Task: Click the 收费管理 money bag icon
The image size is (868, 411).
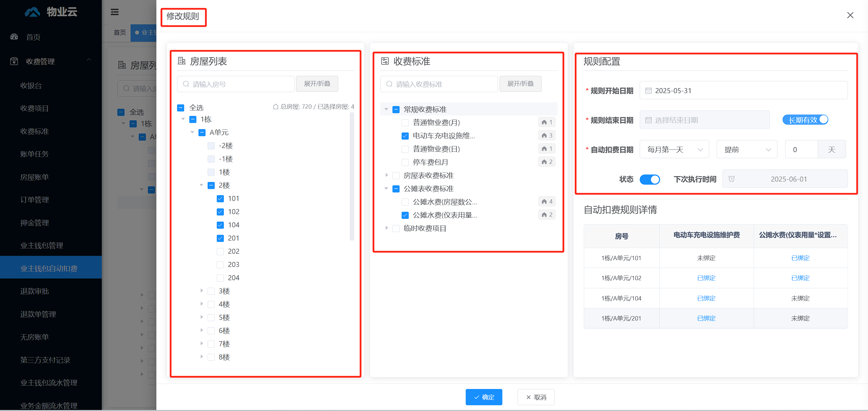Action: point(14,61)
